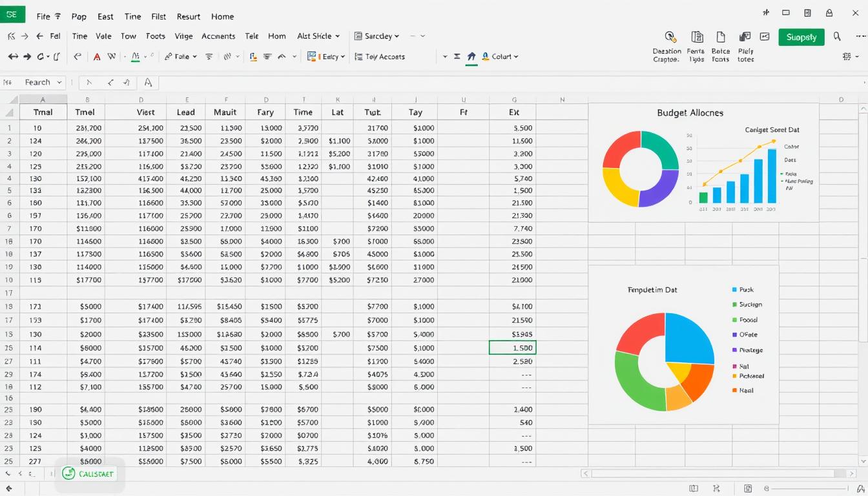The image size is (868, 496).
Task: Click column header letter J
Action: [415, 99]
